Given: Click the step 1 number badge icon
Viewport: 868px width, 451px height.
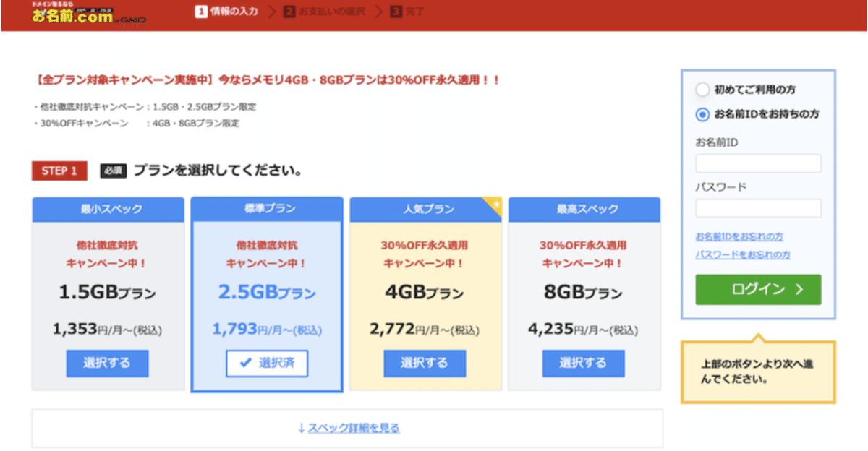Looking at the screenshot, I should (x=200, y=11).
